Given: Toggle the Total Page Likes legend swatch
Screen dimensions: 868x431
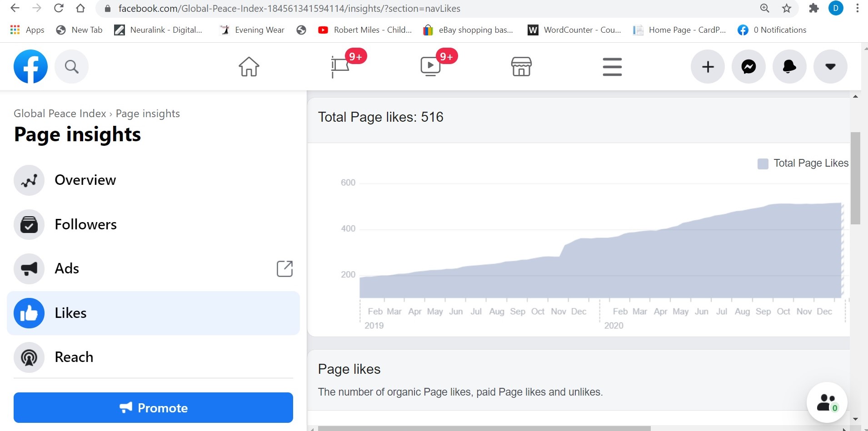Looking at the screenshot, I should tap(763, 163).
